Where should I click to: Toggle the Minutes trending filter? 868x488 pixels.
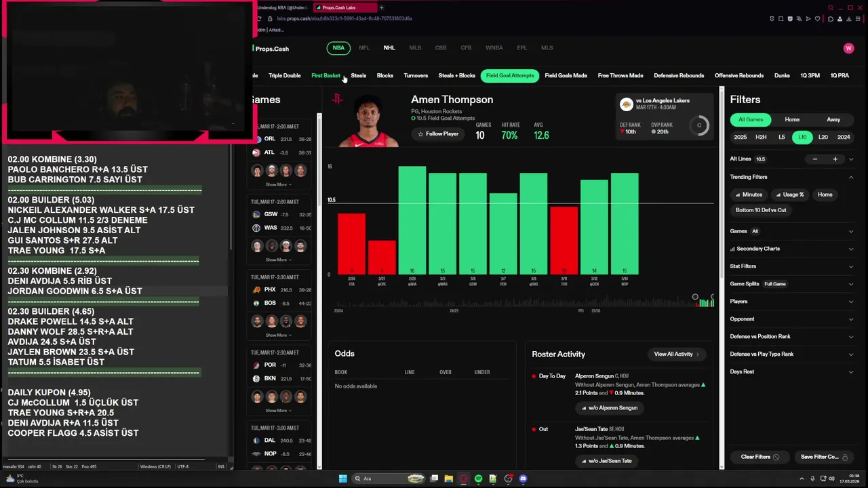(749, 195)
